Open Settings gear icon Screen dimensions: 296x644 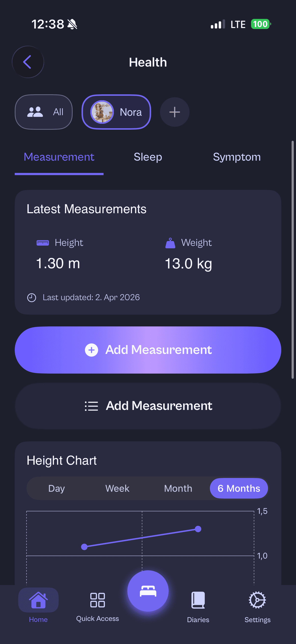[x=257, y=600]
